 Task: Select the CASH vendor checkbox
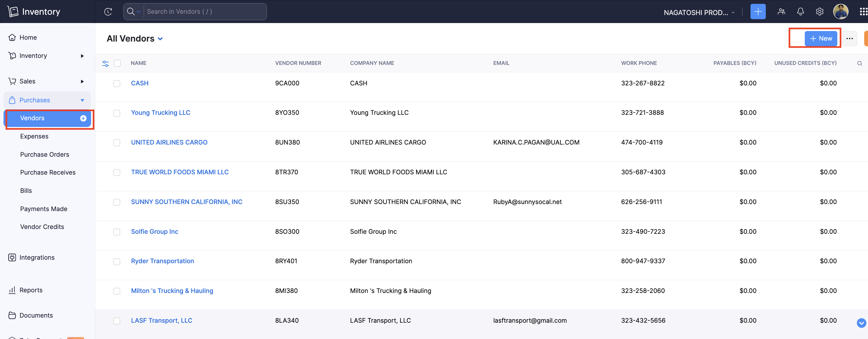117,84
